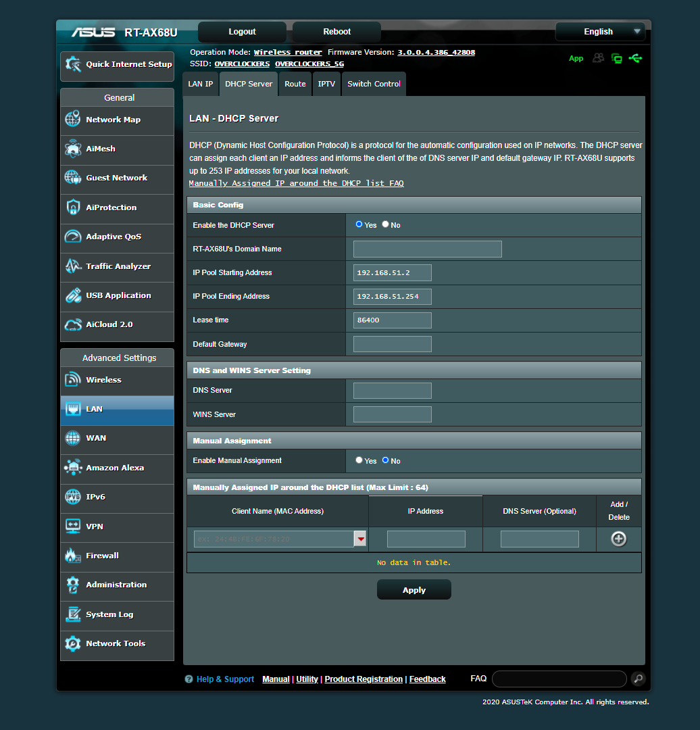Viewport: 700px width, 730px height.
Task: Focus the RT-AX68U's Domain Name field
Action: click(x=427, y=249)
